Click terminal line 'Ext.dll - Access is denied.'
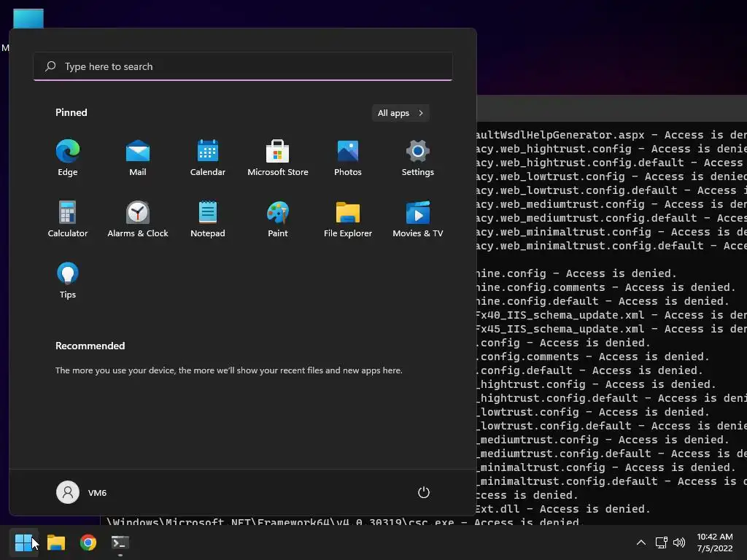747x560 pixels. click(x=563, y=508)
